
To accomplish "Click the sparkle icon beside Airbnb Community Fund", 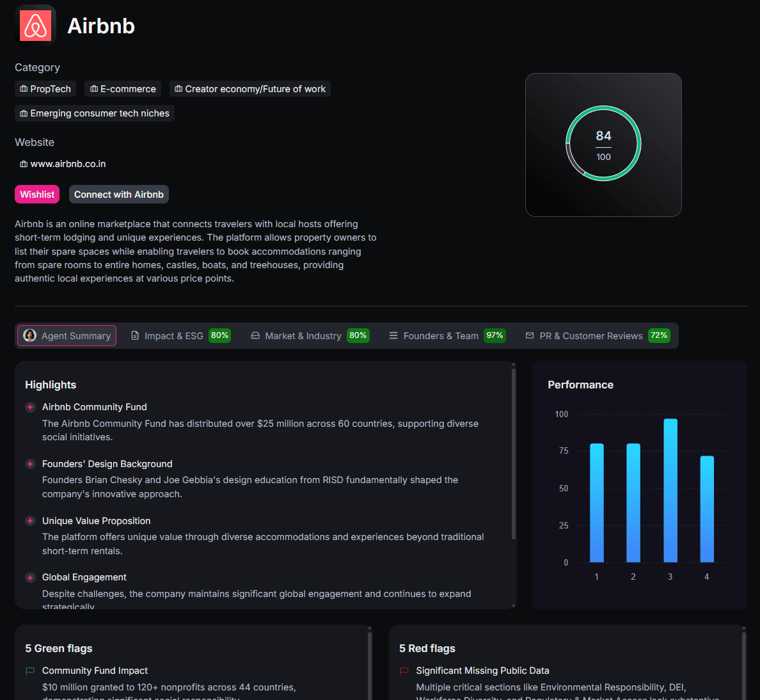I will point(29,407).
